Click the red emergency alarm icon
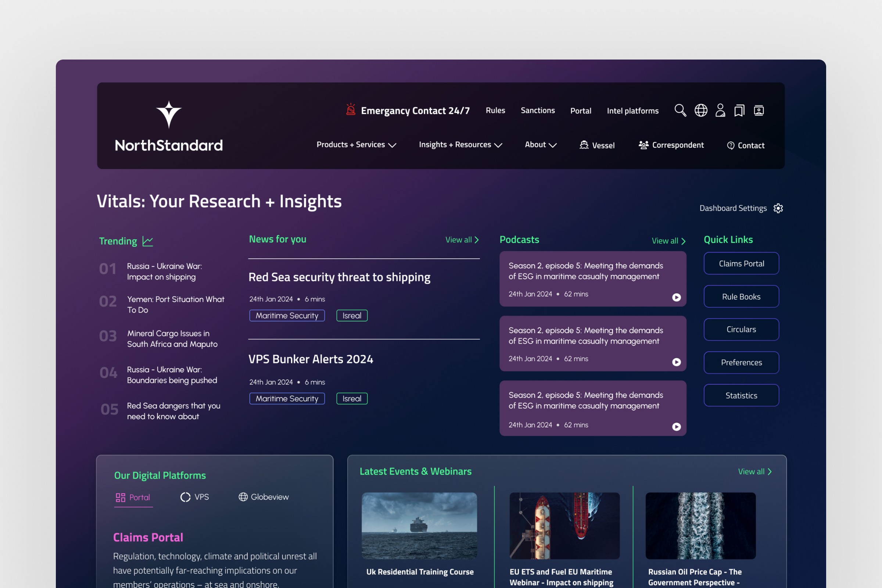882x588 pixels. tap(351, 110)
